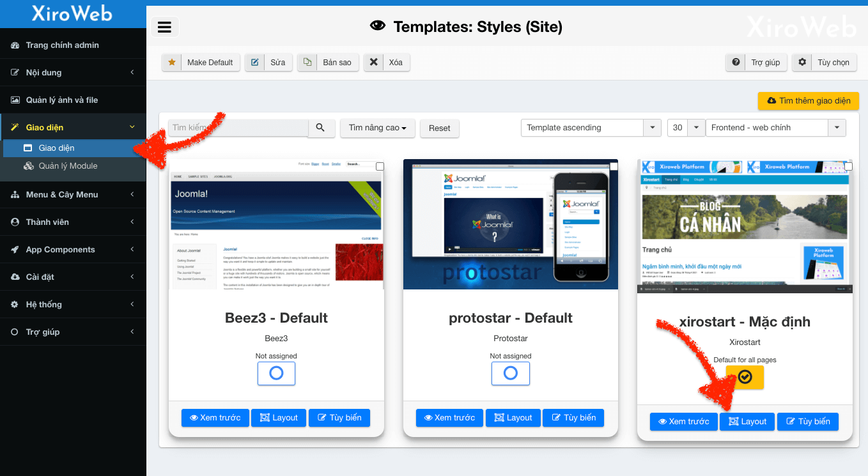Toggle the hamburger sidebar menu button
Screen dimensions: 868x476
pos(165,27)
